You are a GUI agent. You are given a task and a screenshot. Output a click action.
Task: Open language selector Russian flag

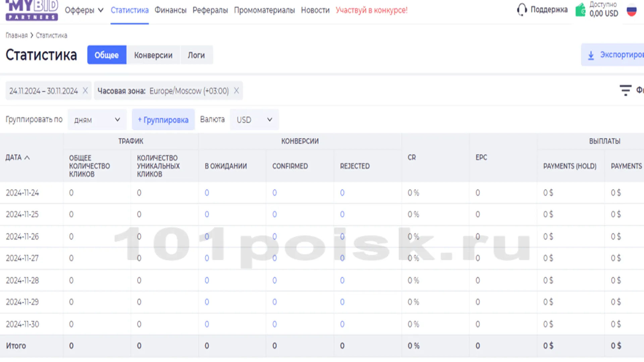[631, 10]
